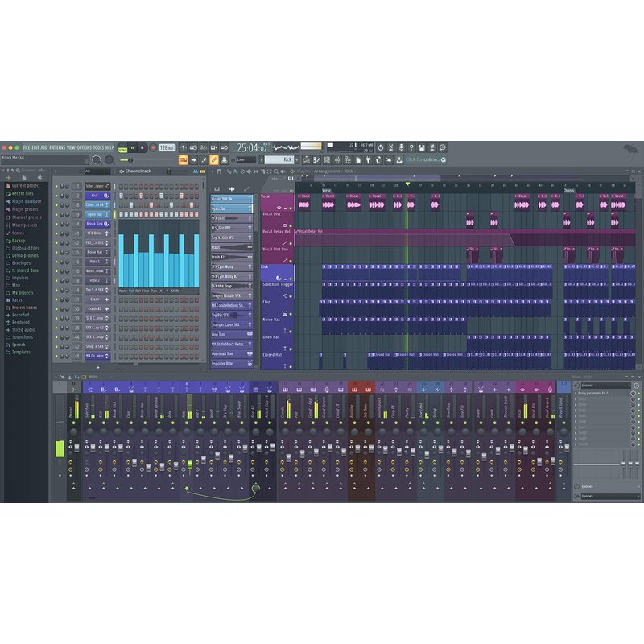Adjust the 128 tempo display

pyautogui.click(x=167, y=147)
